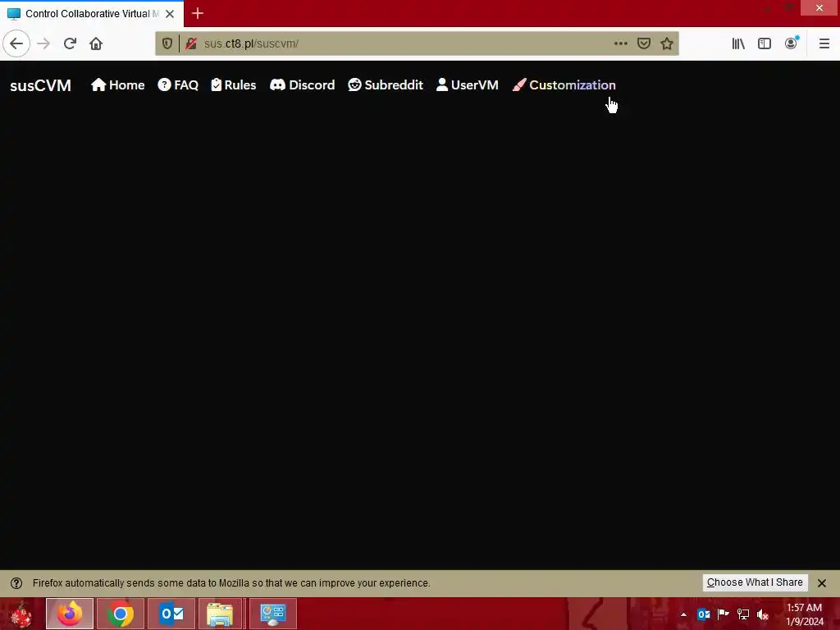840x630 pixels.
Task: Close the Control Collaborative Virtual tab
Action: [x=170, y=13]
